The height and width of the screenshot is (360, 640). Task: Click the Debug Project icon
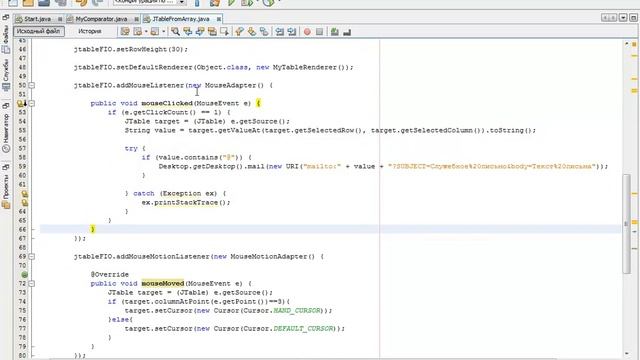click(247, 2)
